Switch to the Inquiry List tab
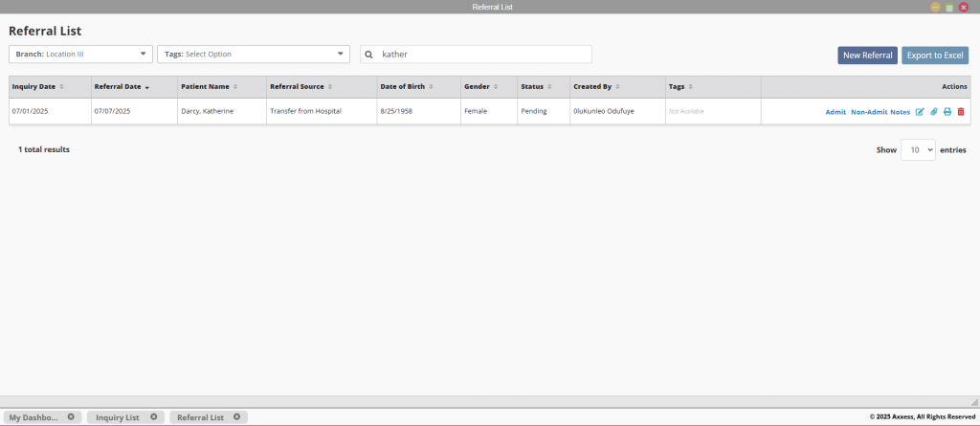Viewport: 980px width, 426px height. [x=118, y=418]
